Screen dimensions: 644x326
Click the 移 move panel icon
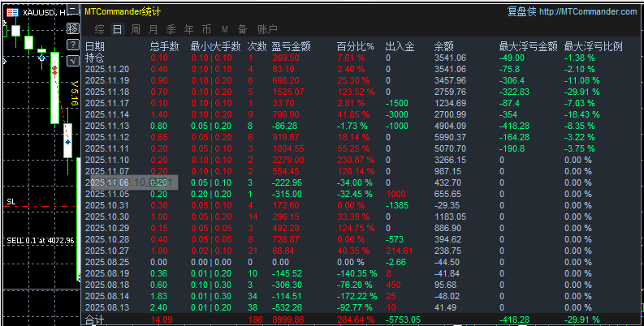(x=72, y=28)
